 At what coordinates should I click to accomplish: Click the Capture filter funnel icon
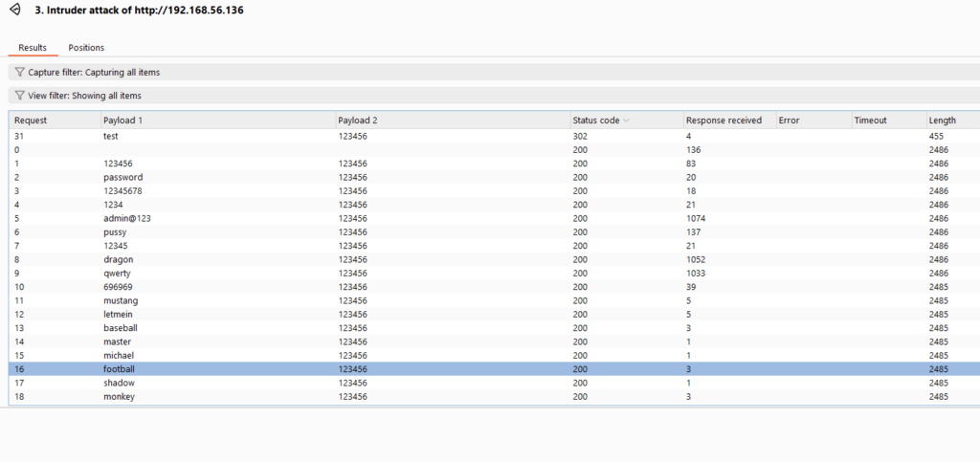(19, 72)
